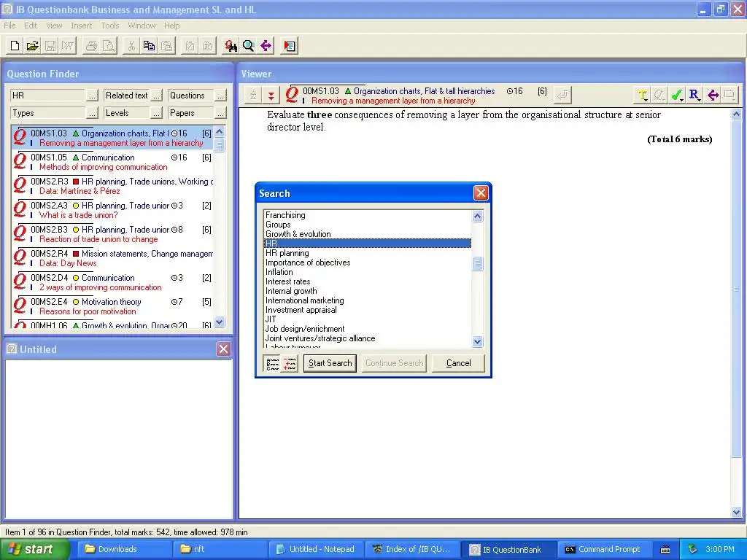
Task: Switch to Command Prompt in taskbar
Action: [603, 549]
